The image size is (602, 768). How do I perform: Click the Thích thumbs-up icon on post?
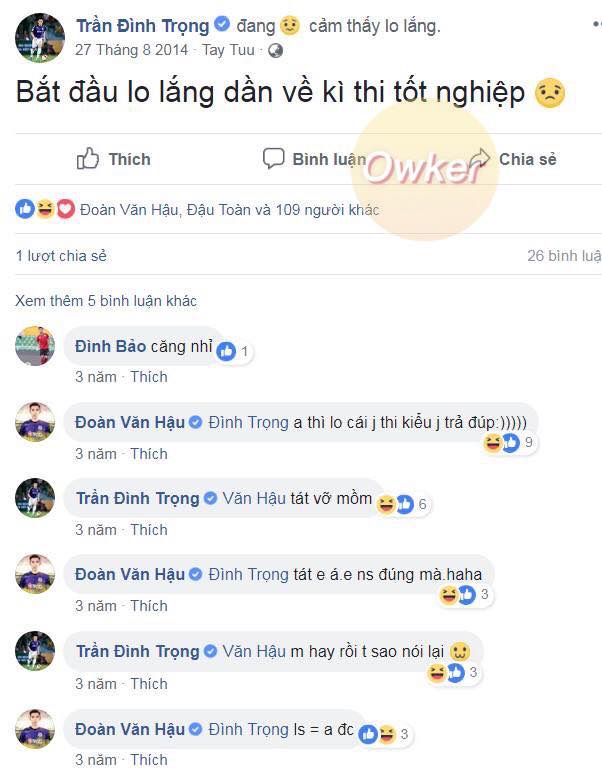(88, 159)
